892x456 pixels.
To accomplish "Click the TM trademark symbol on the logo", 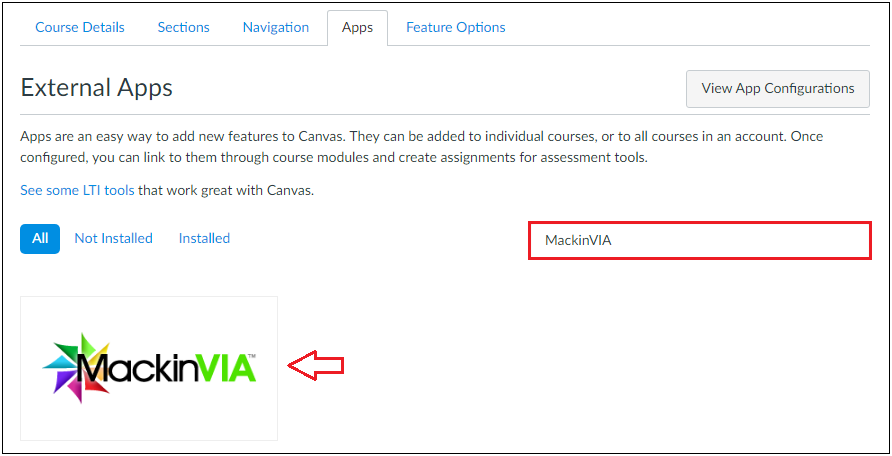I will point(251,356).
